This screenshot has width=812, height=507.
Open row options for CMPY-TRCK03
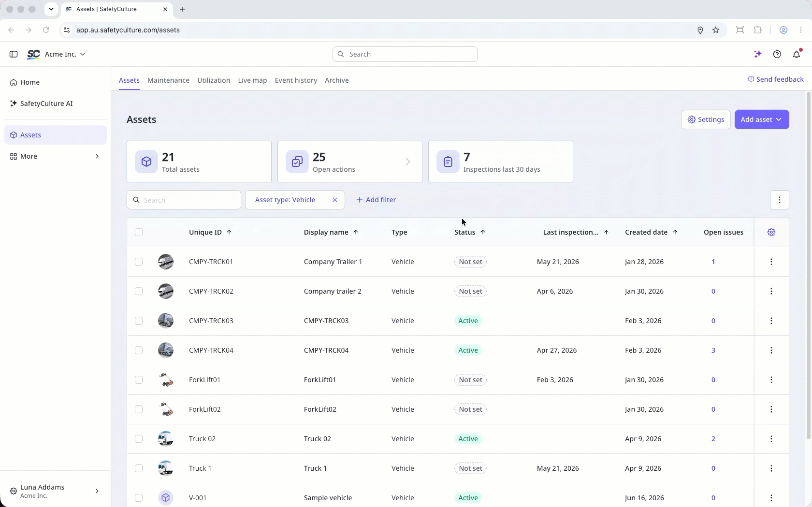771,321
